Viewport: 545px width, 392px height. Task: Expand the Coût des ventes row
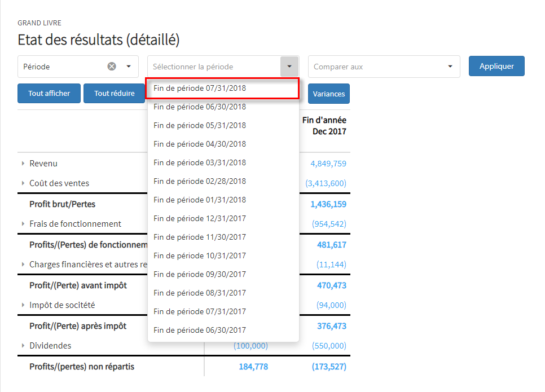[23, 183]
